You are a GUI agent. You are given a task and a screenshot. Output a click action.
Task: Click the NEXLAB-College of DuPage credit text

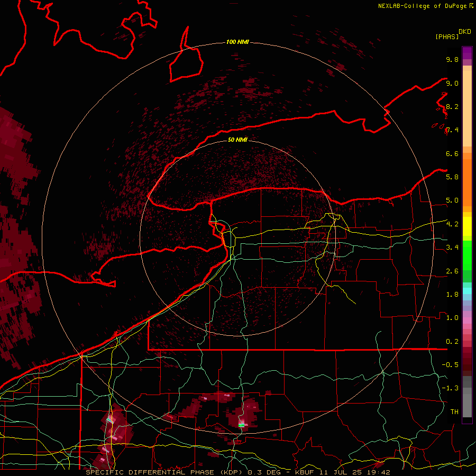(423, 6)
